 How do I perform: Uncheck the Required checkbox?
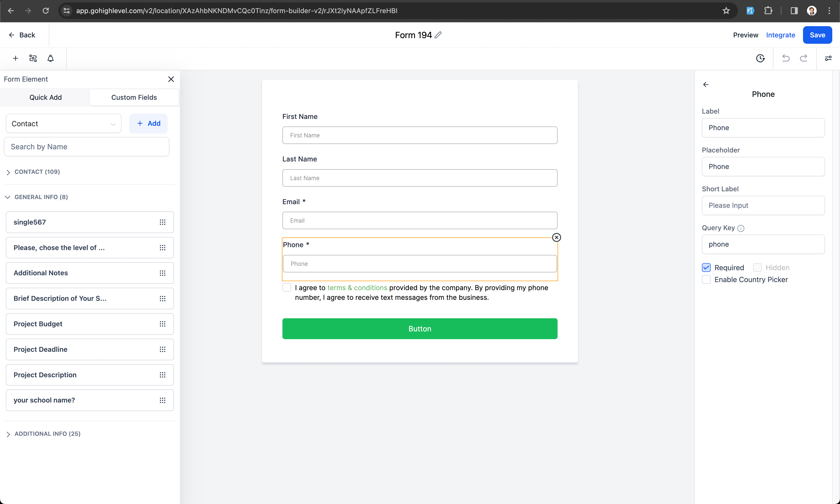[706, 268]
